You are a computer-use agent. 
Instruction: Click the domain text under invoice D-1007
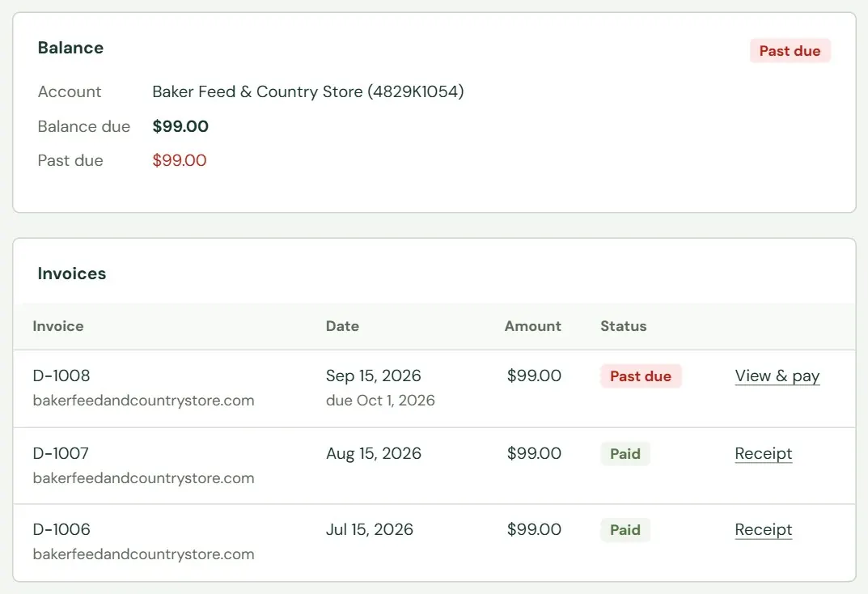tap(143, 477)
